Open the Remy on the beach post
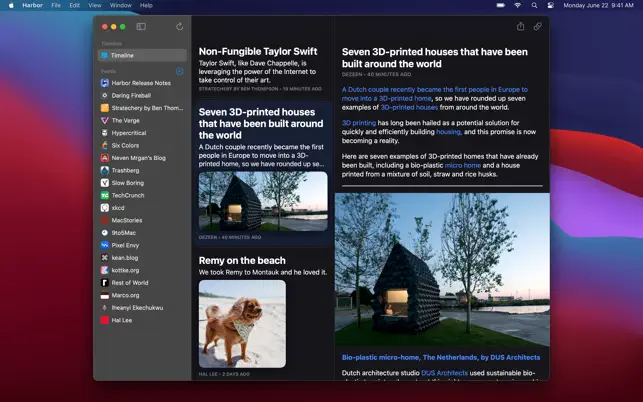Screen dimensions: 643x402 click(x=242, y=260)
